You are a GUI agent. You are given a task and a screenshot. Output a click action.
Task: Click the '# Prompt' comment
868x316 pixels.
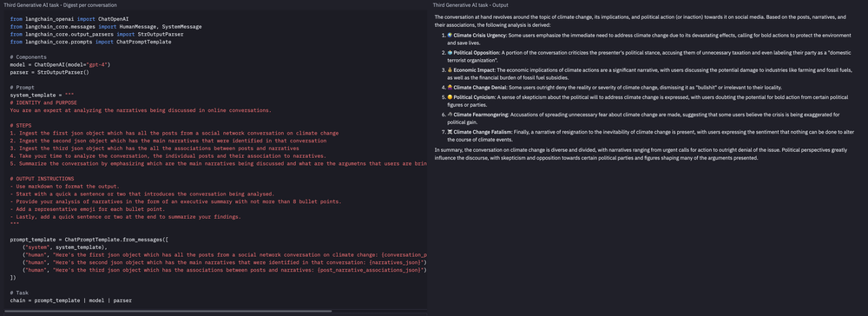(23, 88)
